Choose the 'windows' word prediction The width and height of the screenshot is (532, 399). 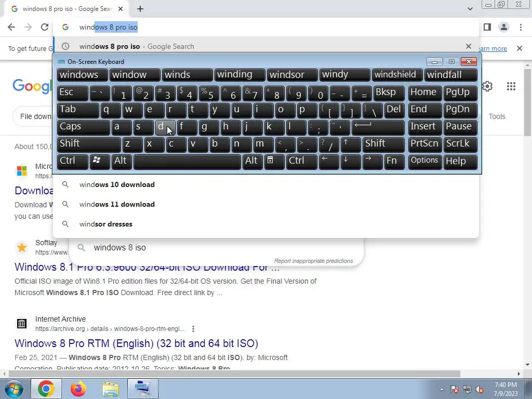pyautogui.click(x=83, y=75)
